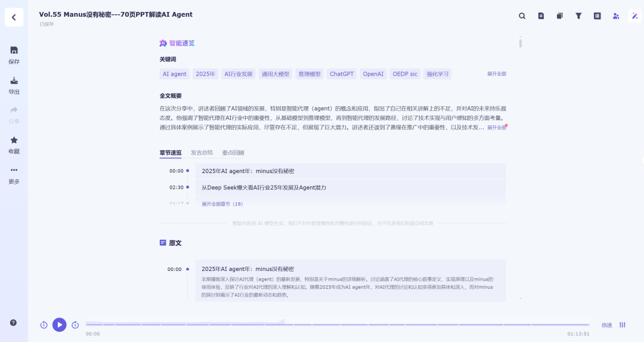Select the AI agent keyword tag
Screen dimensions: 644x342
pos(175,74)
